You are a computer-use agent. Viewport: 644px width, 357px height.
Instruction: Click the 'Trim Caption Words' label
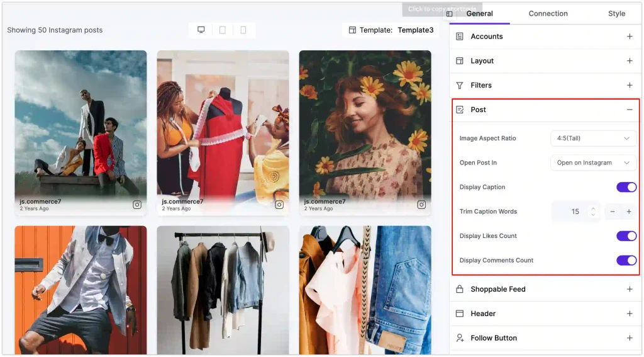pyautogui.click(x=488, y=212)
